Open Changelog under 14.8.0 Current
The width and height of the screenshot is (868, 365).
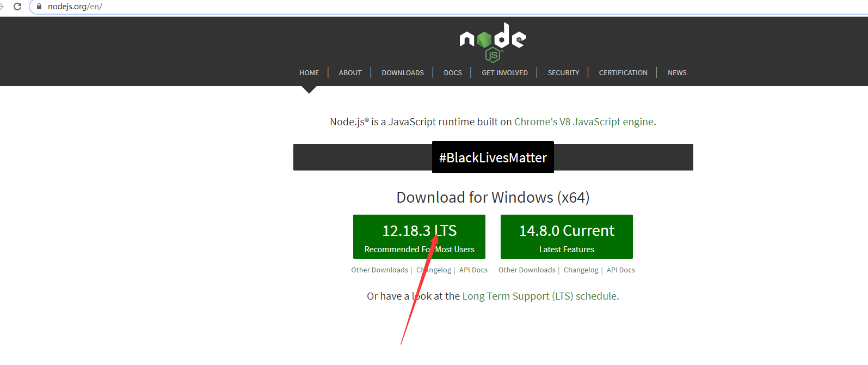pos(581,270)
